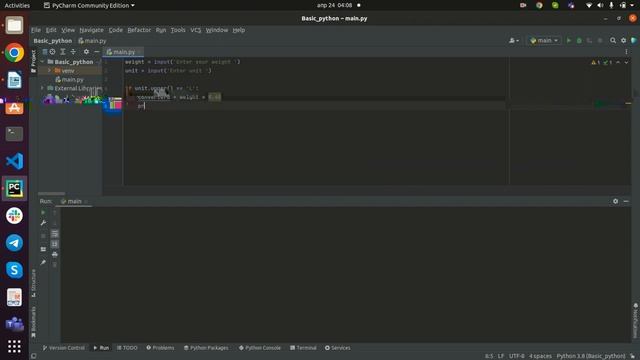Click the JetBrains Toolbox icon in toolbar
Screen dimensions: 640x360
coord(633,40)
